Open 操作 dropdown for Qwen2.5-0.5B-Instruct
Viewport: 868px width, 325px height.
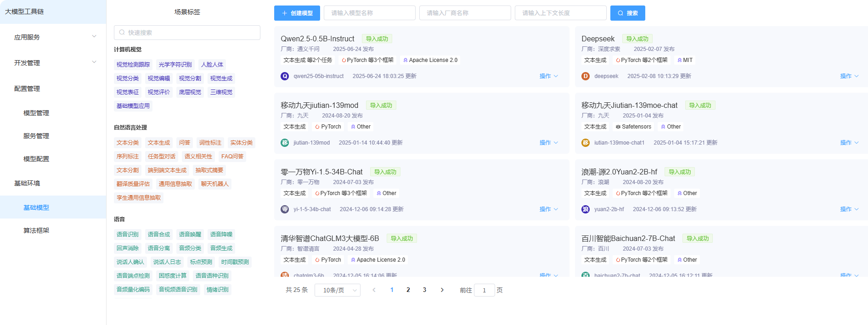pos(548,76)
